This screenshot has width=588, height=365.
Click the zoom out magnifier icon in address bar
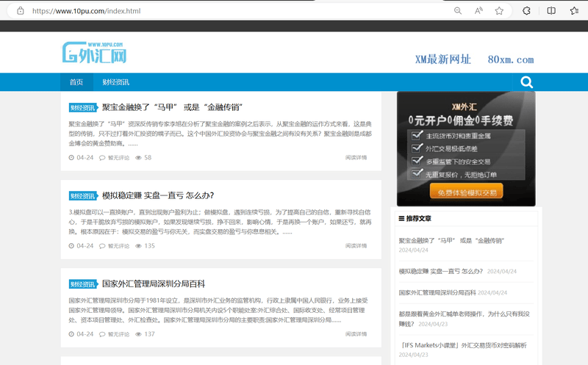(457, 11)
